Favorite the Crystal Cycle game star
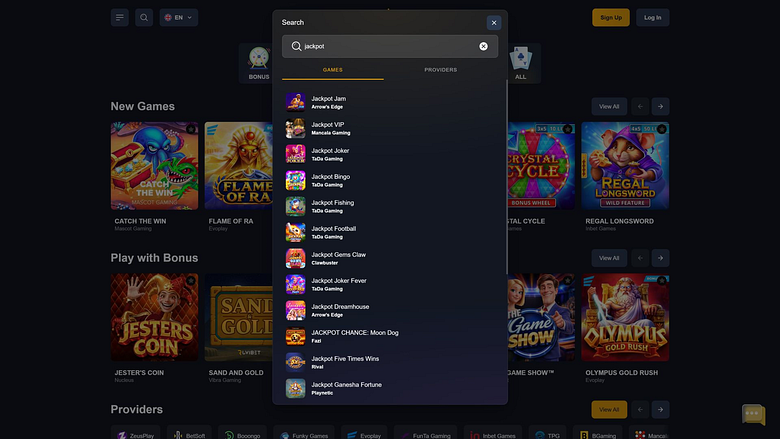The height and width of the screenshot is (439, 780). [568, 129]
